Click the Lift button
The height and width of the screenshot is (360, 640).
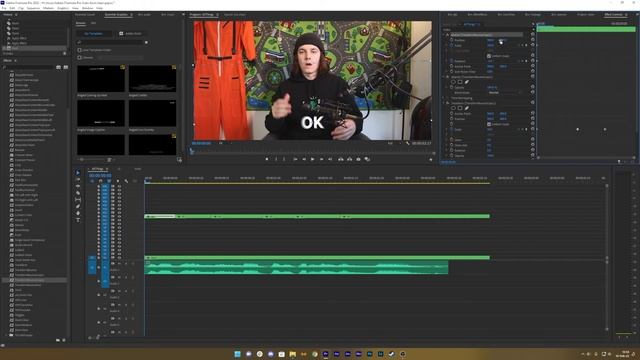(x=340, y=159)
